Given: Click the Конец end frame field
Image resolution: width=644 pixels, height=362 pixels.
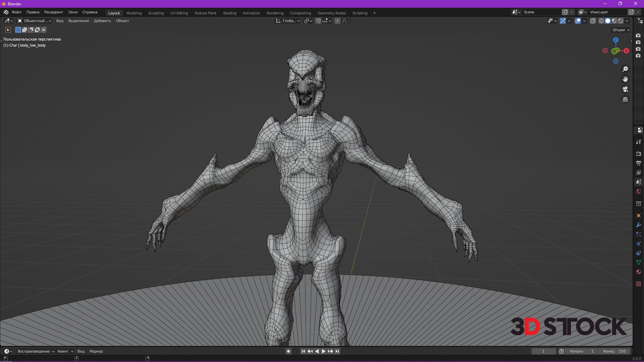Looking at the screenshot, I should [614, 351].
